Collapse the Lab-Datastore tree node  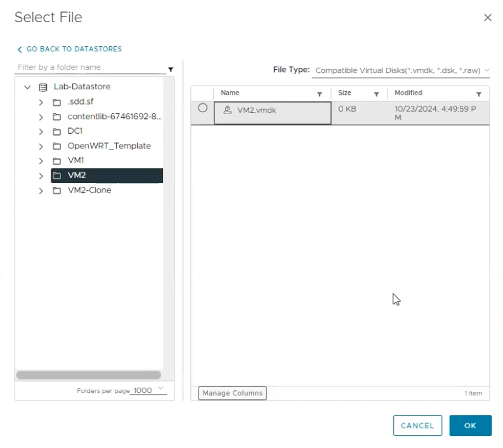(27, 87)
